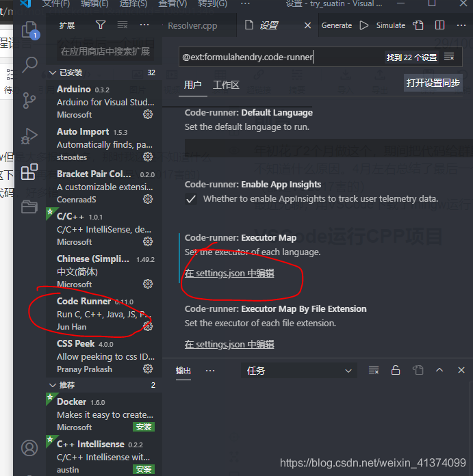Image resolution: width=473 pixels, height=476 pixels.
Task: Open Chinese language pack gear settings
Action: pyautogui.click(x=148, y=284)
